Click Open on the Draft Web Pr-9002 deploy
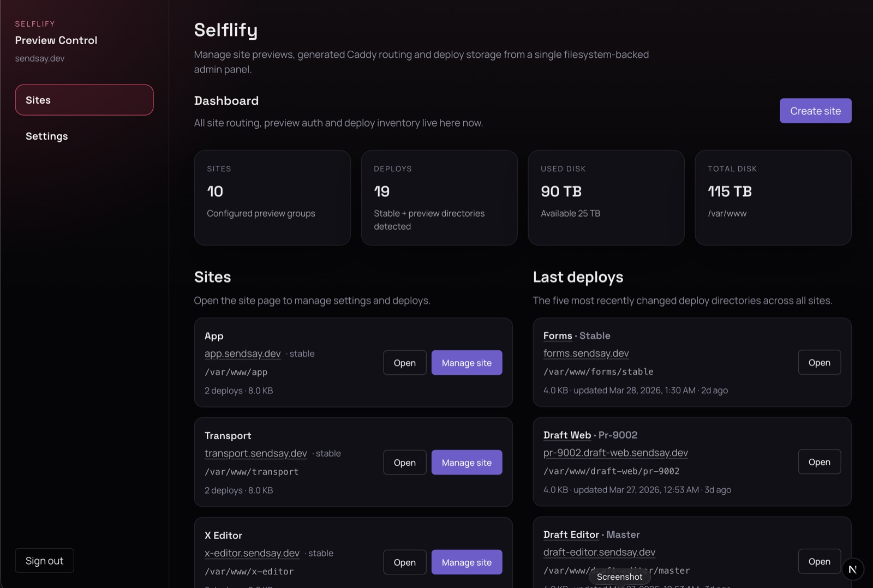 [x=819, y=462]
